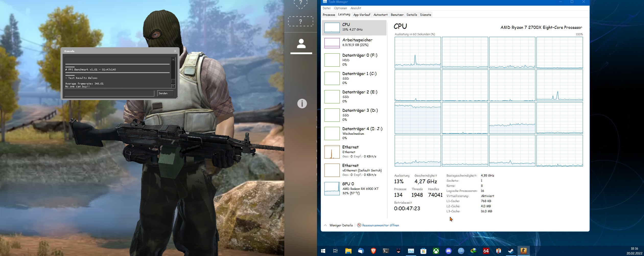Switch to the CS:GO taskbar icon
The height and width of the screenshot is (256, 644).
click(523, 251)
